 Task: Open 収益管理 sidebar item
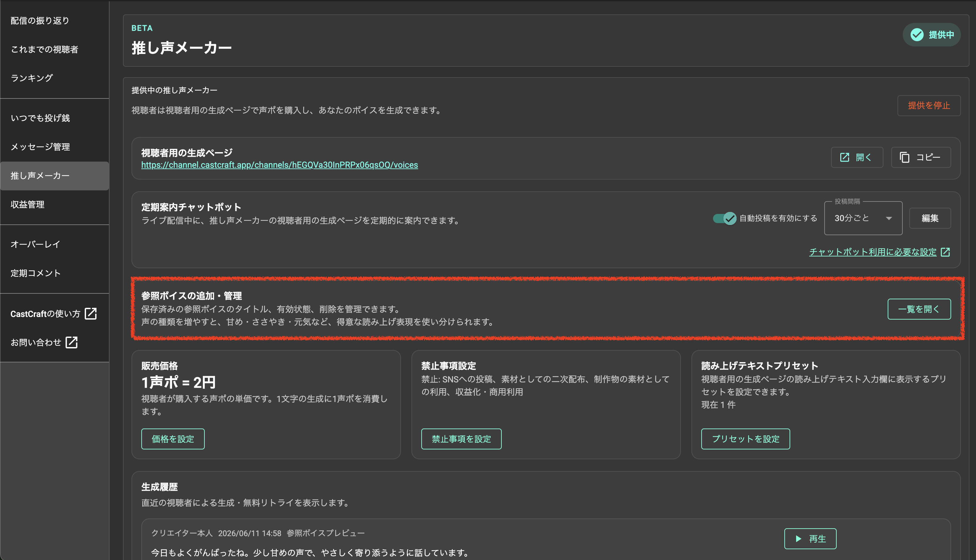[55, 205]
